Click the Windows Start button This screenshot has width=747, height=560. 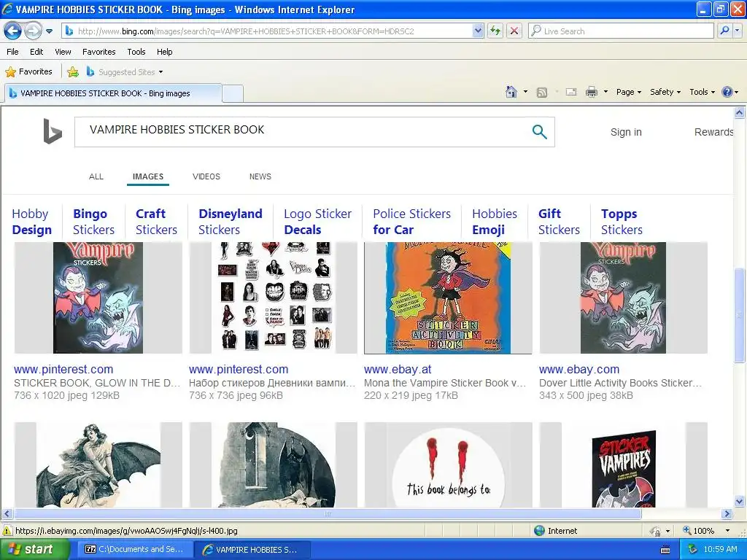pyautogui.click(x=34, y=549)
